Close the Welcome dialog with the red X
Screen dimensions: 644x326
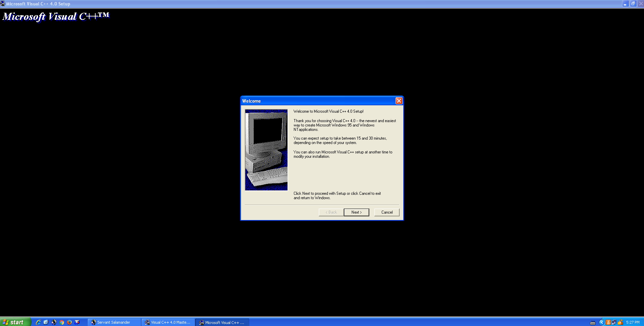click(x=399, y=101)
